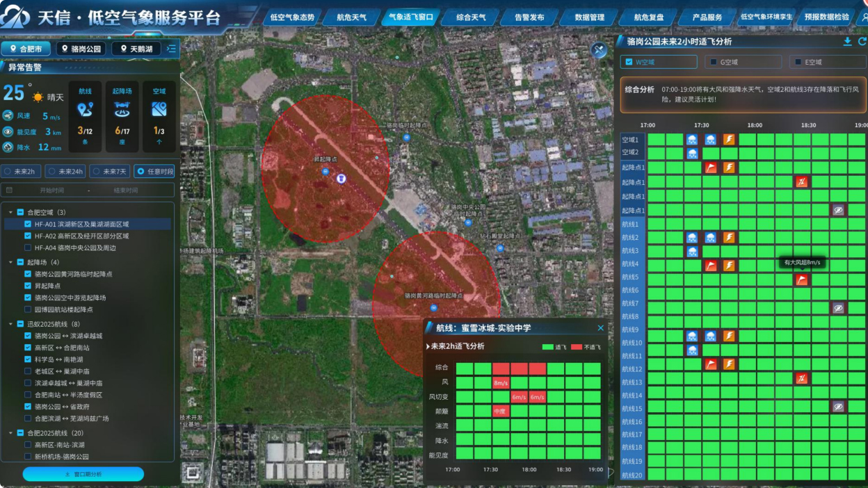Close the 蜜雪冰城-实验中学 route popup
Viewport: 868px width, 488px height.
[601, 328]
